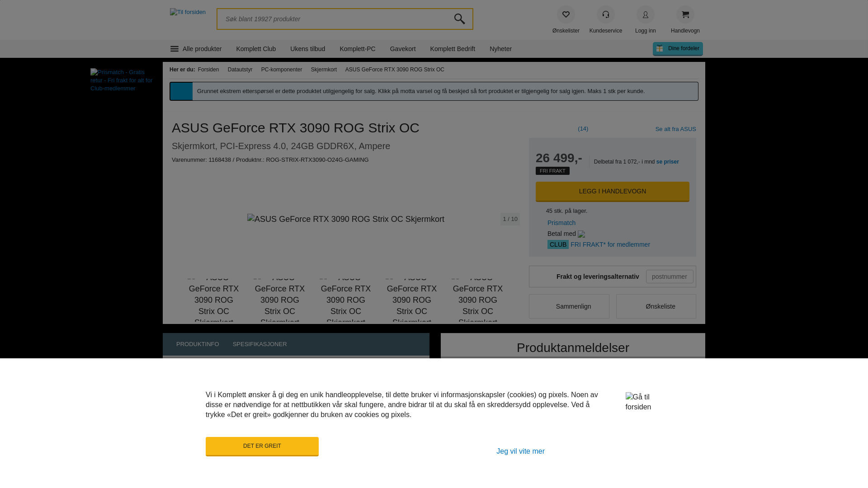Accept cookies with DET ER GREIT
868x488 pixels.
(262, 446)
